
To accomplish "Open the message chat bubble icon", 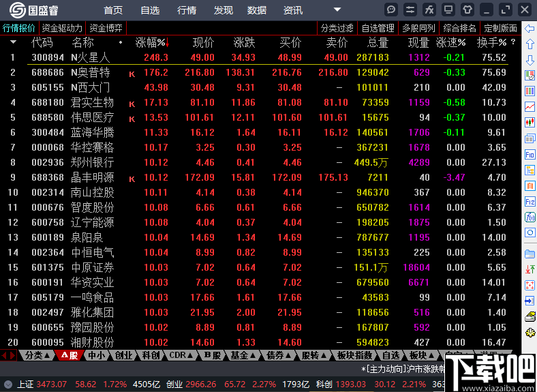I will 390,10.
